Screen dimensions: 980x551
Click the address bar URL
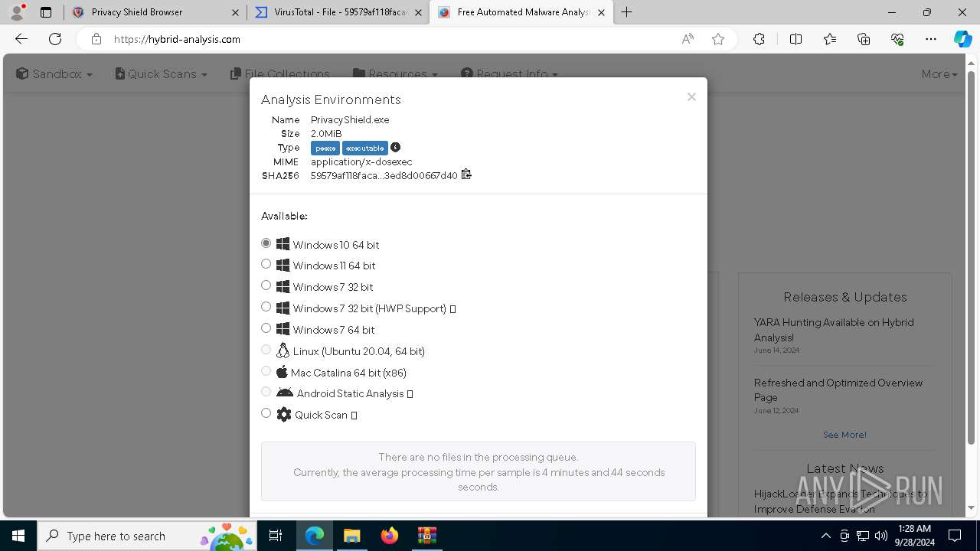click(x=177, y=39)
